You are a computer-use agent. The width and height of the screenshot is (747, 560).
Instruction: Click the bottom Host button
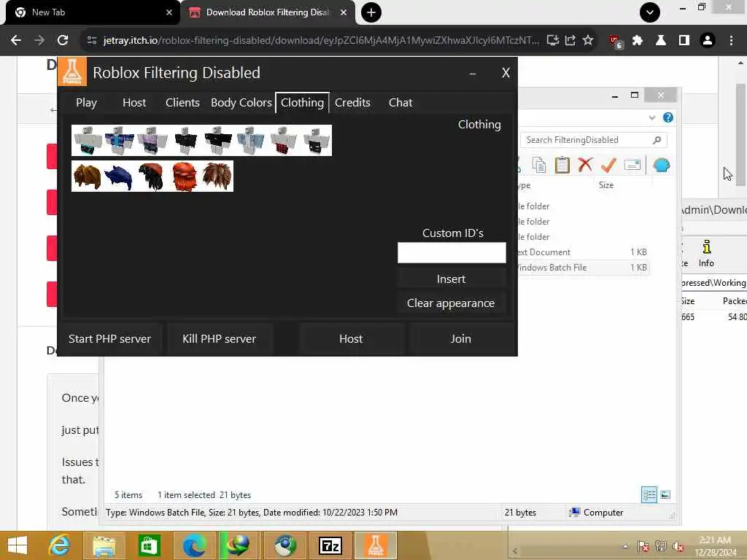[x=351, y=338]
